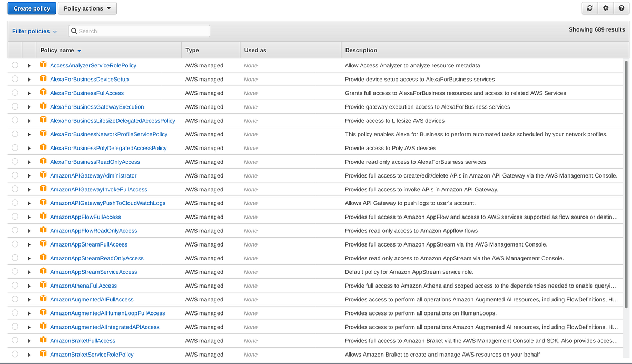Open the preferences gear icon
Viewport: 632px width, 364px height.
tap(605, 8)
